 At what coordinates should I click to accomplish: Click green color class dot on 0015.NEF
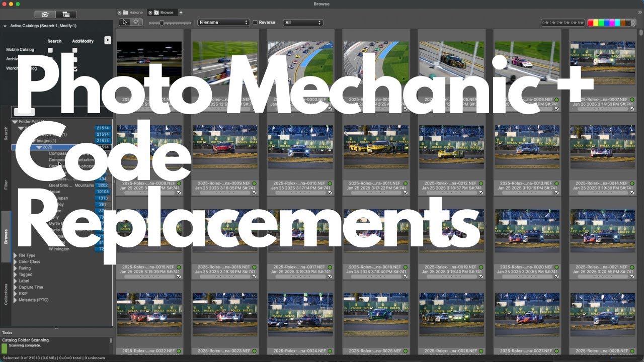coord(179,267)
